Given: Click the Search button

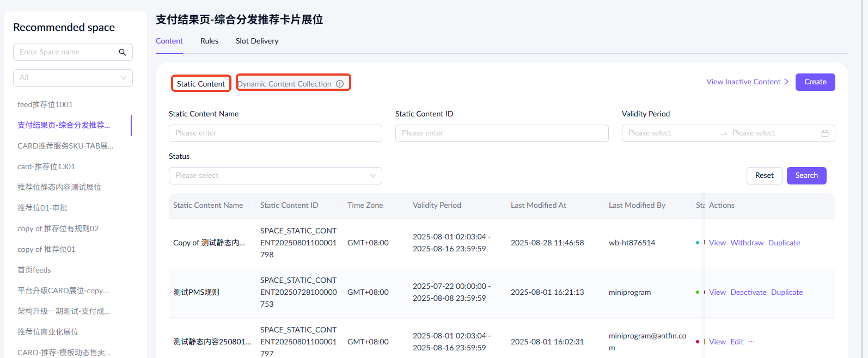Looking at the screenshot, I should click(x=806, y=176).
